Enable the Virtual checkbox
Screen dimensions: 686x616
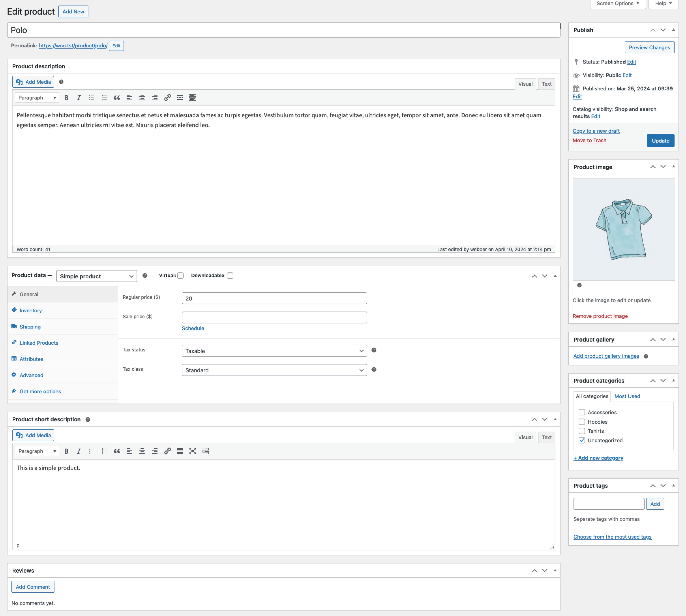(x=181, y=276)
